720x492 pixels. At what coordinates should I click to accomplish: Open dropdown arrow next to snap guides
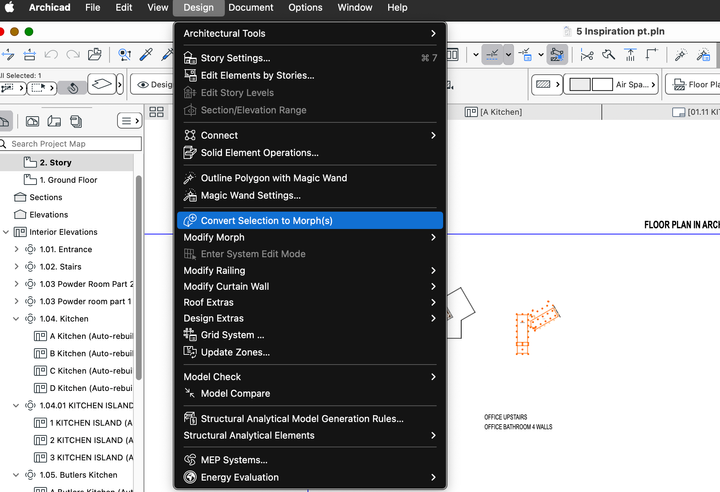click(508, 55)
